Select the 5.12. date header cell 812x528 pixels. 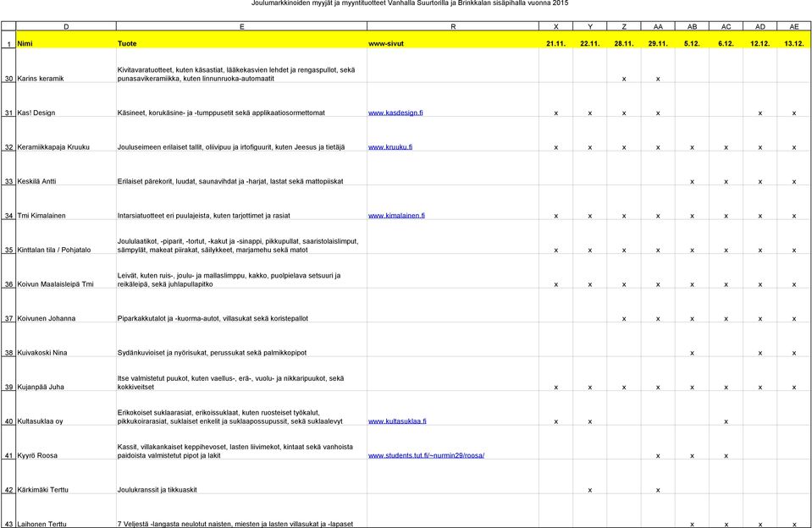(692, 39)
